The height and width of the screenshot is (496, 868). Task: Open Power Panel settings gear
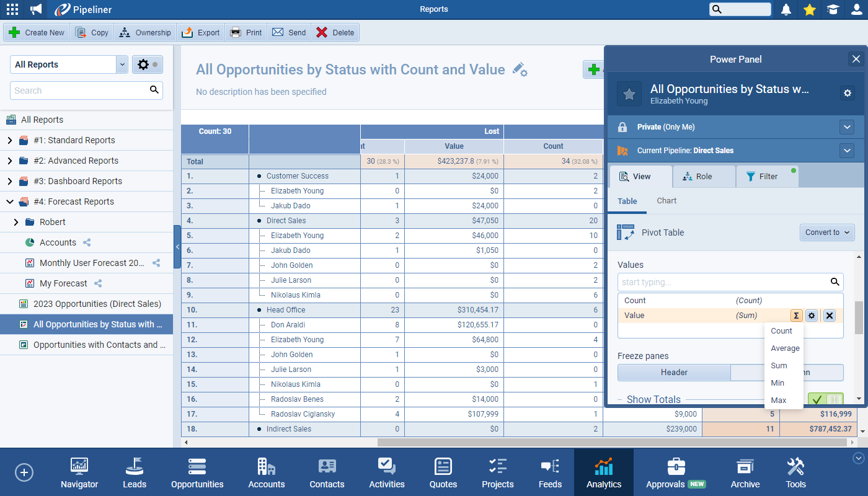[x=848, y=93]
